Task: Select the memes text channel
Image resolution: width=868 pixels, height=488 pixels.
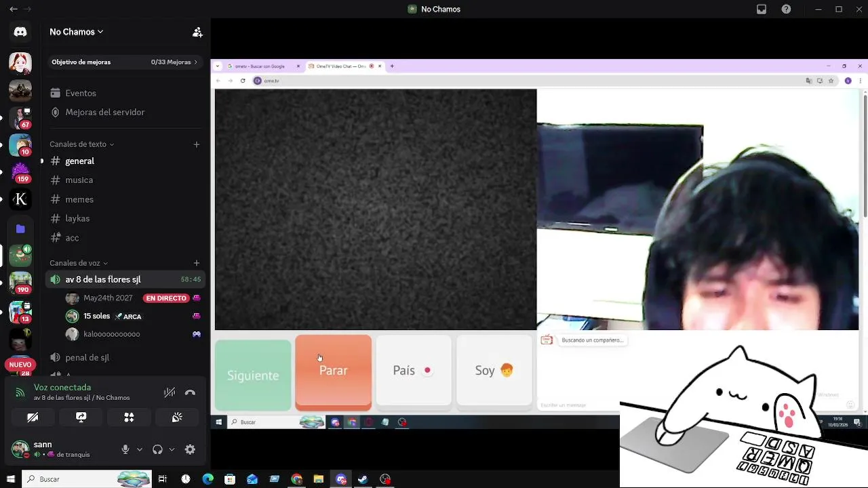Action: 125,199
